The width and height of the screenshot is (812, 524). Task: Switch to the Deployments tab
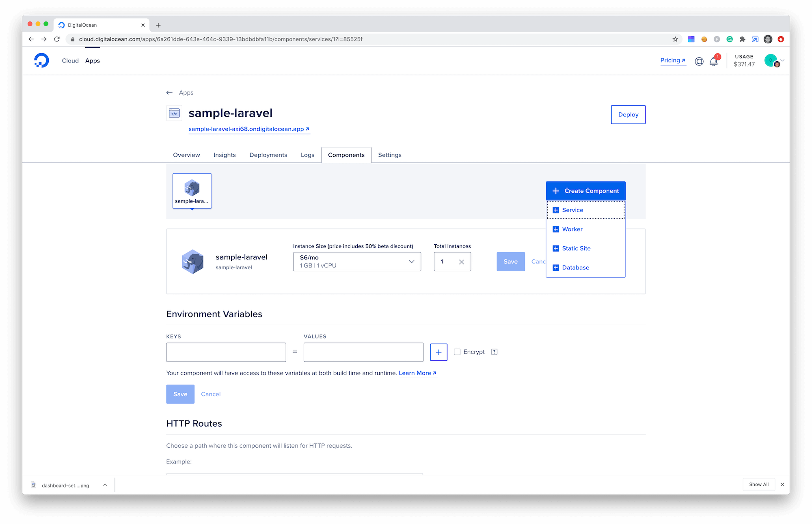click(x=268, y=155)
